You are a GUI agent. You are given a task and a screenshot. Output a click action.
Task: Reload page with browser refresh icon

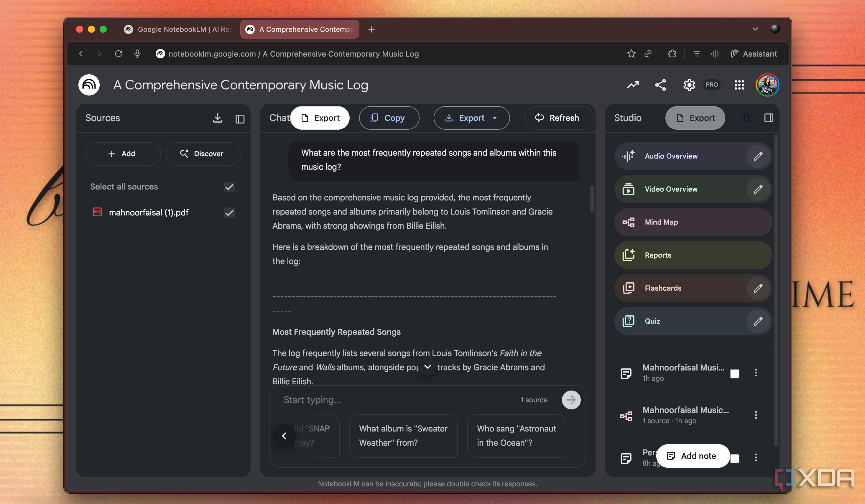[119, 54]
